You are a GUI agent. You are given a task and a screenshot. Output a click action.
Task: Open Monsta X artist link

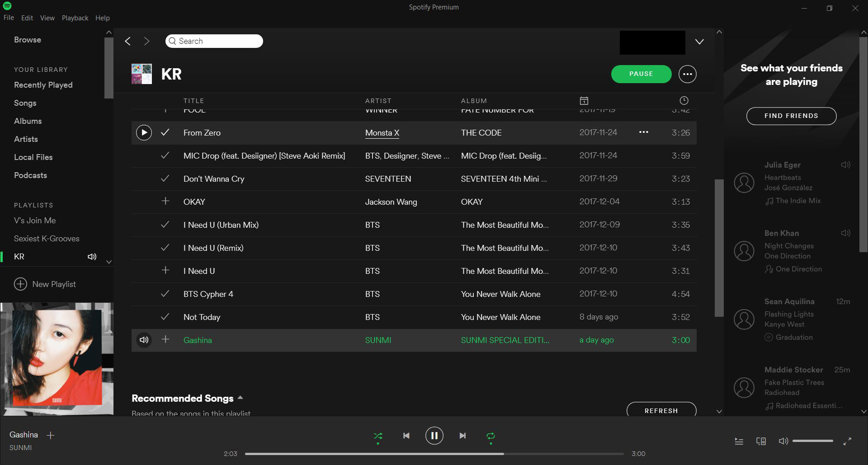click(382, 133)
